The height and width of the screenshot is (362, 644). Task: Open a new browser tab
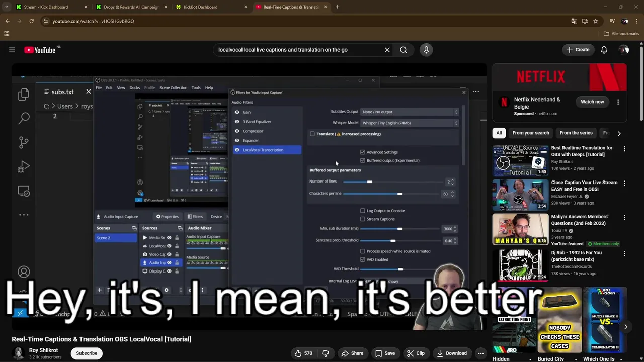[x=337, y=7]
